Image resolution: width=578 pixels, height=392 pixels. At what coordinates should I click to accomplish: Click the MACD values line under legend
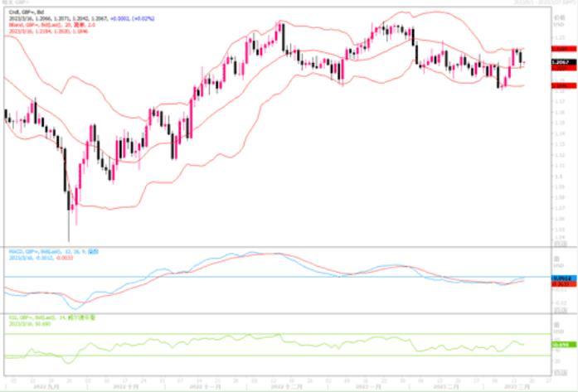[x=41, y=258]
